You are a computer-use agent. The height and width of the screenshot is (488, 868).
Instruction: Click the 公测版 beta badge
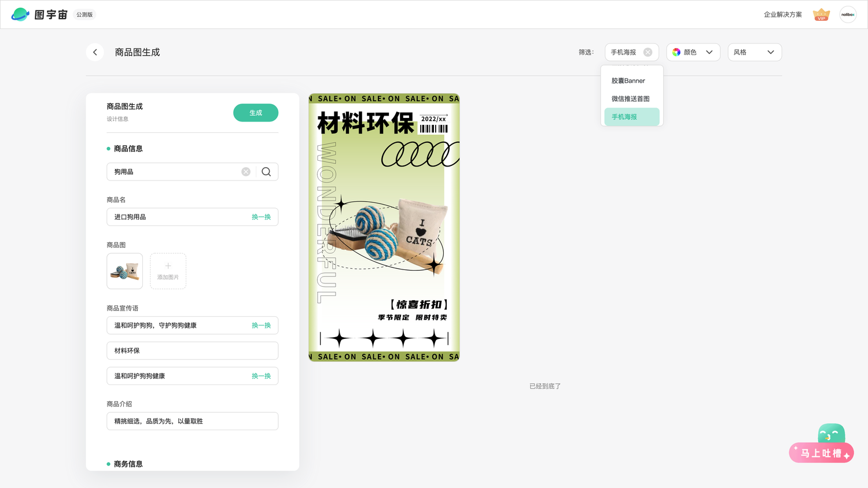(84, 14)
